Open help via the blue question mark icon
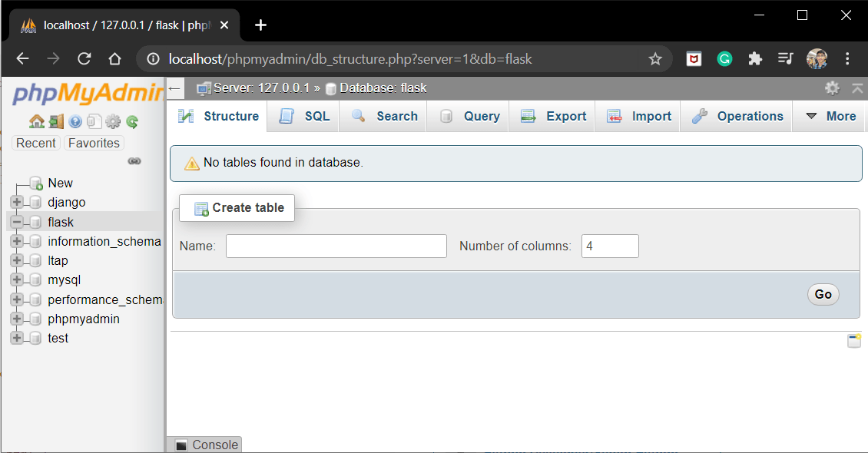 76,121
